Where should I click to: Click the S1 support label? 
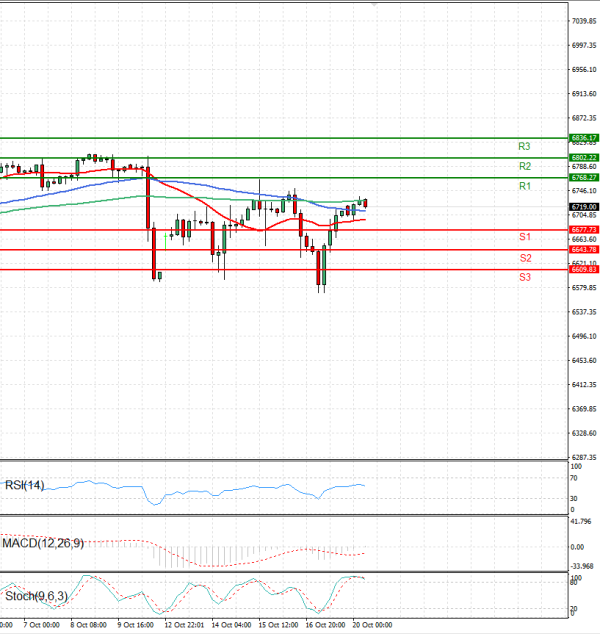(524, 237)
